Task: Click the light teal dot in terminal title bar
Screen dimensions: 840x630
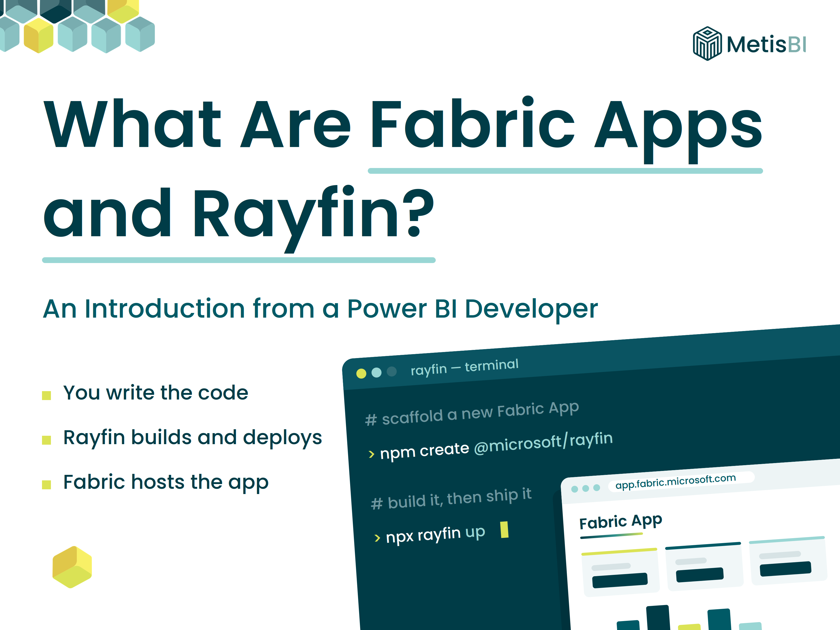Action: (x=376, y=372)
